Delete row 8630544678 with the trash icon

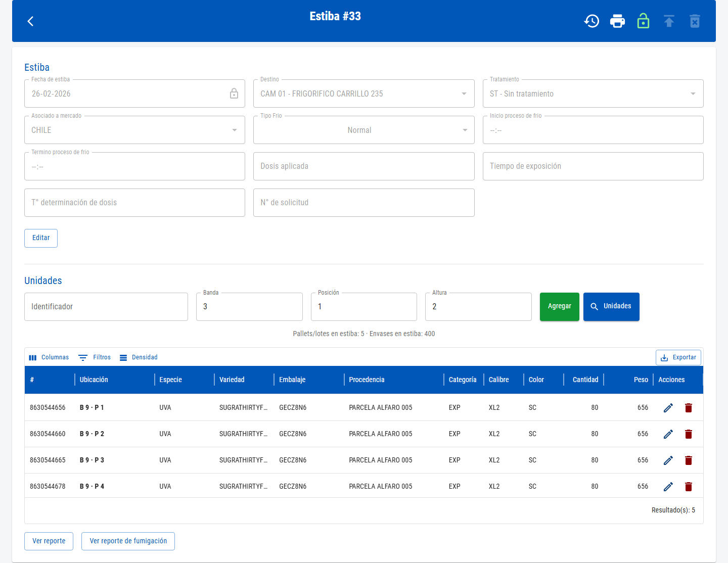[689, 487]
